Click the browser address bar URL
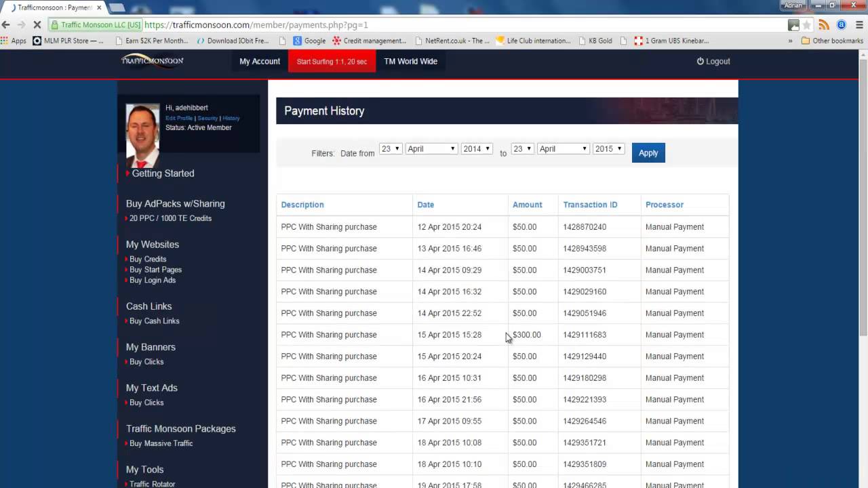The height and width of the screenshot is (488, 868). [x=256, y=25]
